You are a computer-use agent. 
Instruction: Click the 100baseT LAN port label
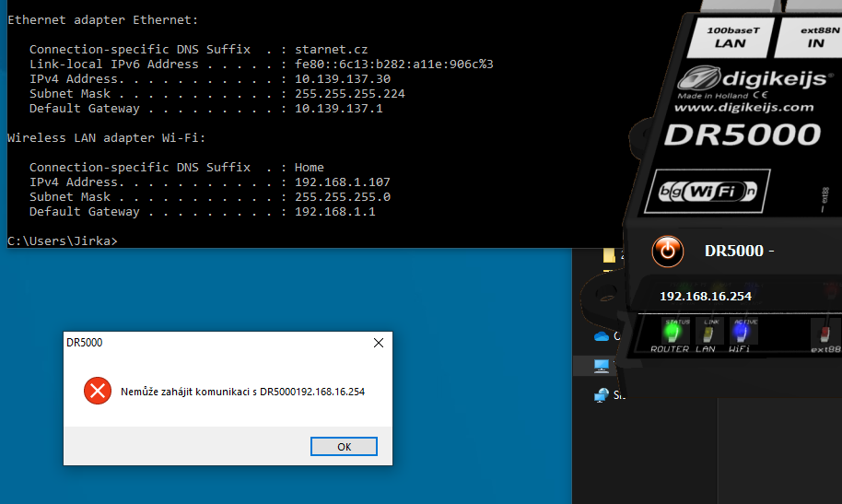tap(731, 36)
